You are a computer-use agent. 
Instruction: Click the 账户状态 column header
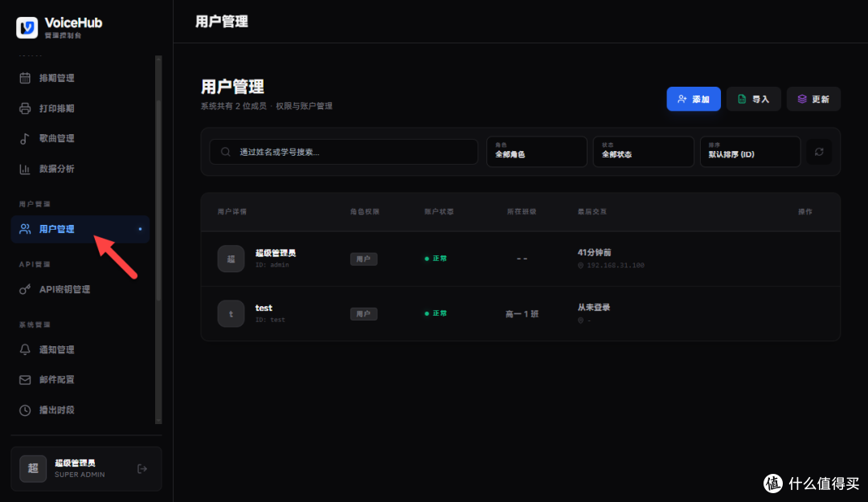tap(439, 212)
